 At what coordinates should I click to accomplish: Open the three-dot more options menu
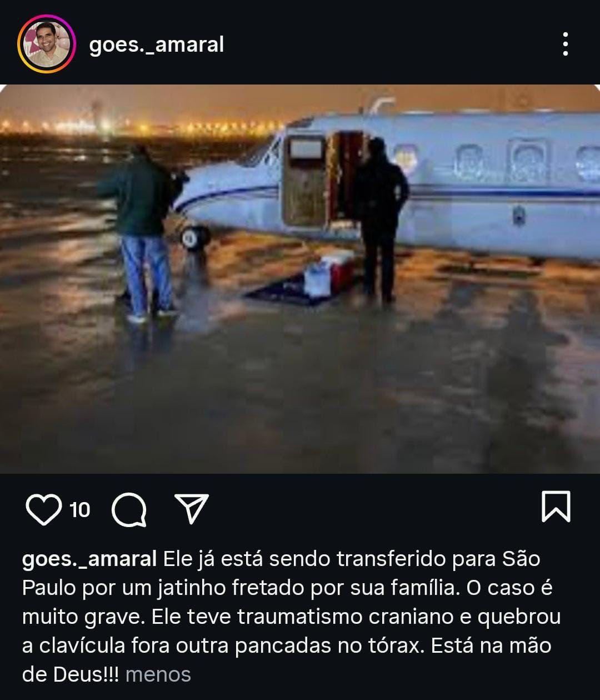pos(565,44)
